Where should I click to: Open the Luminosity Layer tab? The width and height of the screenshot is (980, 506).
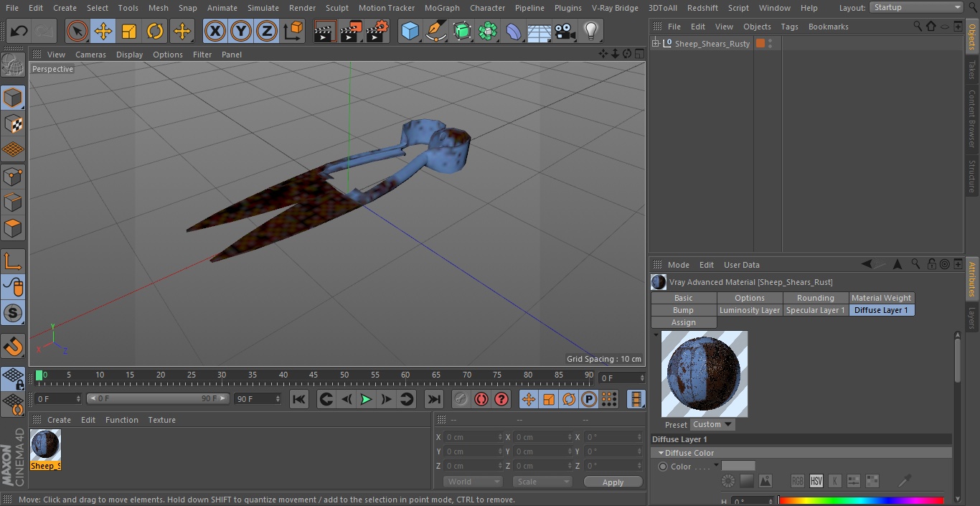[750, 310]
